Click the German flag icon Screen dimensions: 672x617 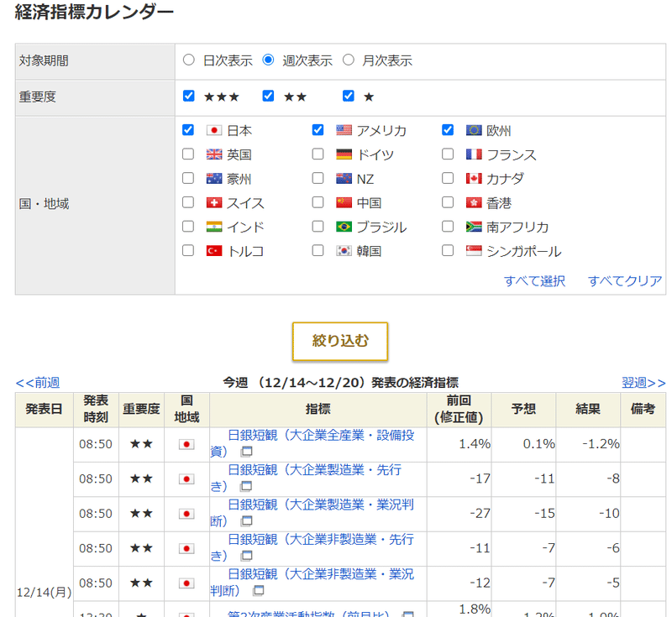pos(344,154)
